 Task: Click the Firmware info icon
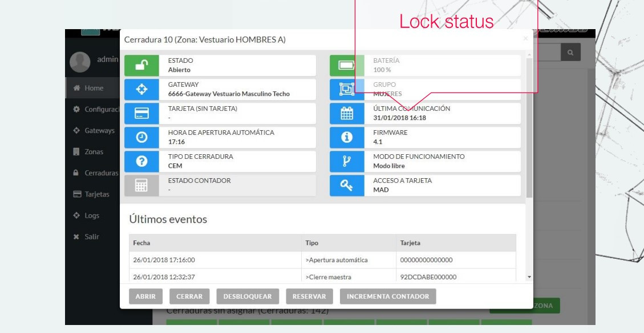coord(347,138)
